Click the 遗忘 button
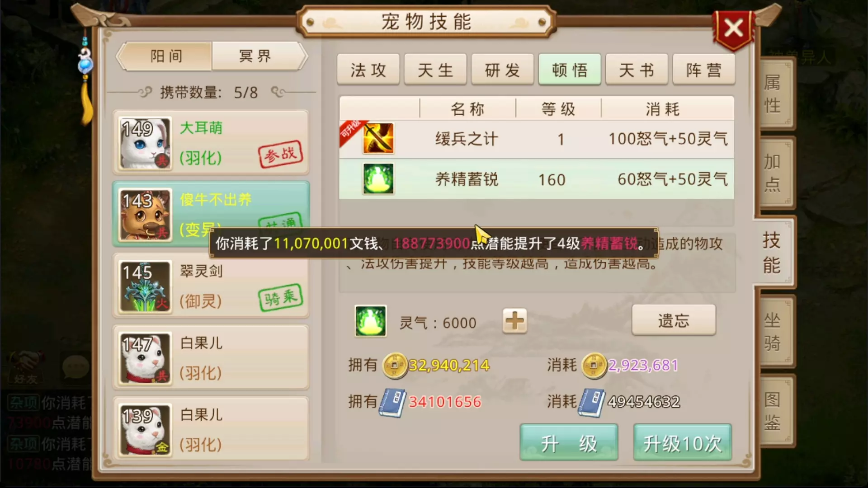This screenshot has width=868, height=488. pos(674,320)
